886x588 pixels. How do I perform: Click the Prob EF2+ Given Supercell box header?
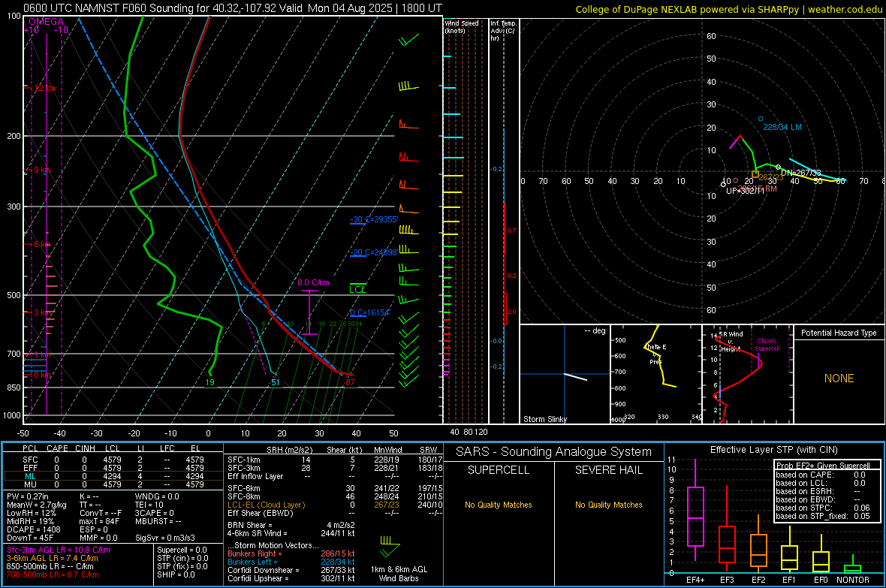823,466
